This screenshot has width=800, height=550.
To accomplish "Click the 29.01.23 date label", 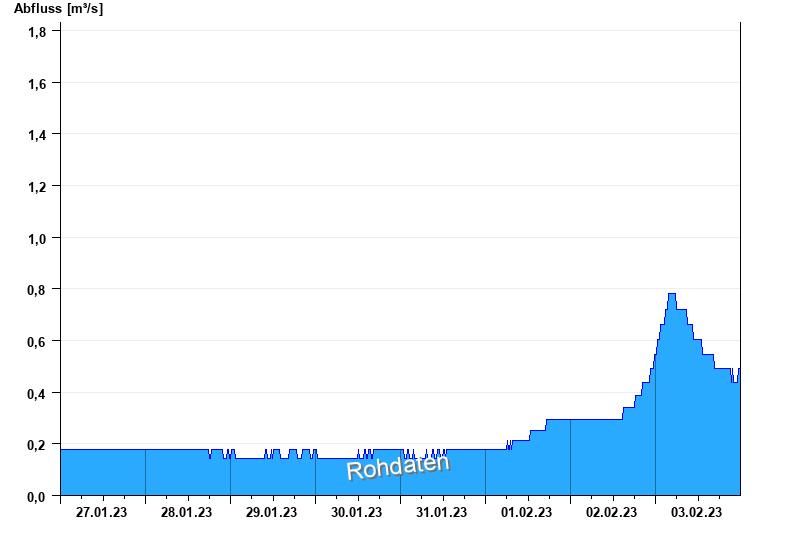I will 271,512.
